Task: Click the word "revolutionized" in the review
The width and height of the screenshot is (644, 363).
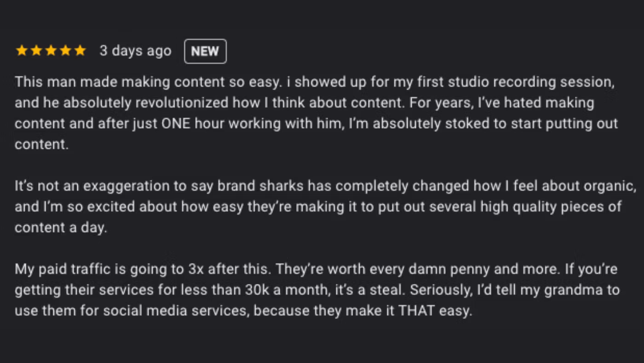Action: (180, 103)
